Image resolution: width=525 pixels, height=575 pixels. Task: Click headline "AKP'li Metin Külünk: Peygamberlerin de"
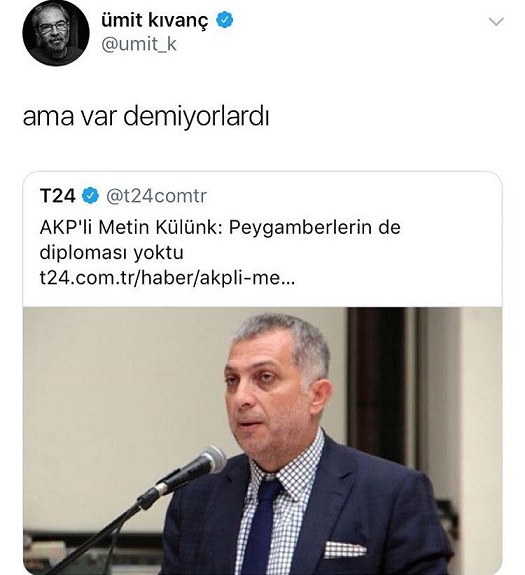coord(220,228)
